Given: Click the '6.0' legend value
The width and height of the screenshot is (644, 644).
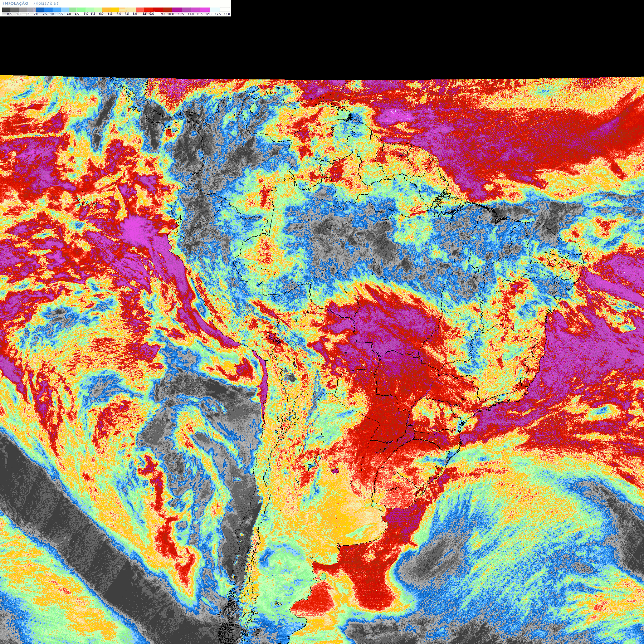Looking at the screenshot, I should pos(101,14).
